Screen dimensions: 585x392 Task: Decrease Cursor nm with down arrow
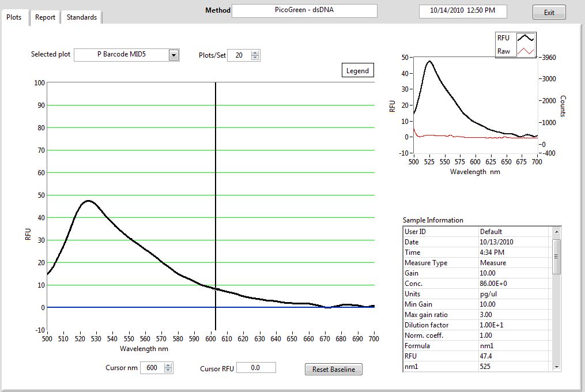[x=168, y=370]
